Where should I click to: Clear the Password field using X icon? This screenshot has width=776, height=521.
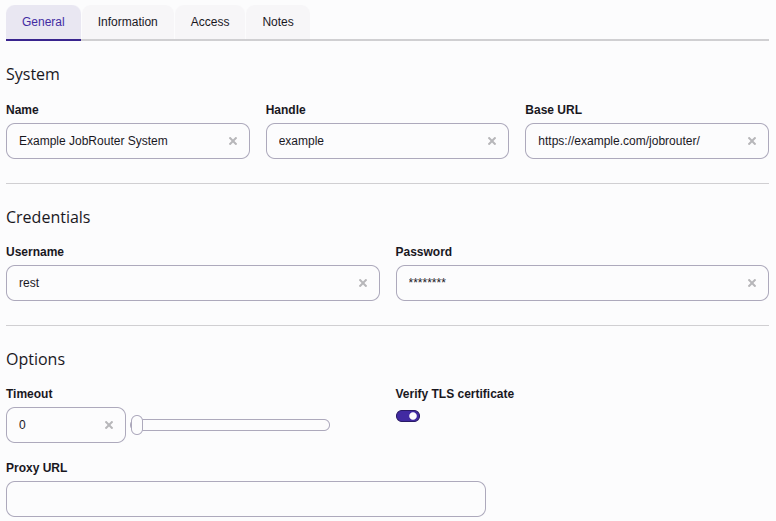coord(752,283)
